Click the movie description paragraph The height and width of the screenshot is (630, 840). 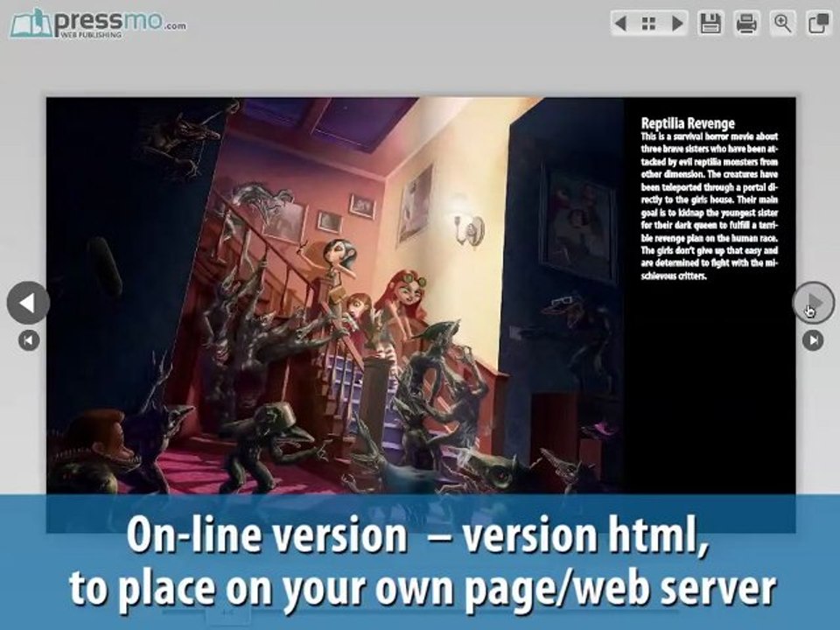tap(710, 206)
